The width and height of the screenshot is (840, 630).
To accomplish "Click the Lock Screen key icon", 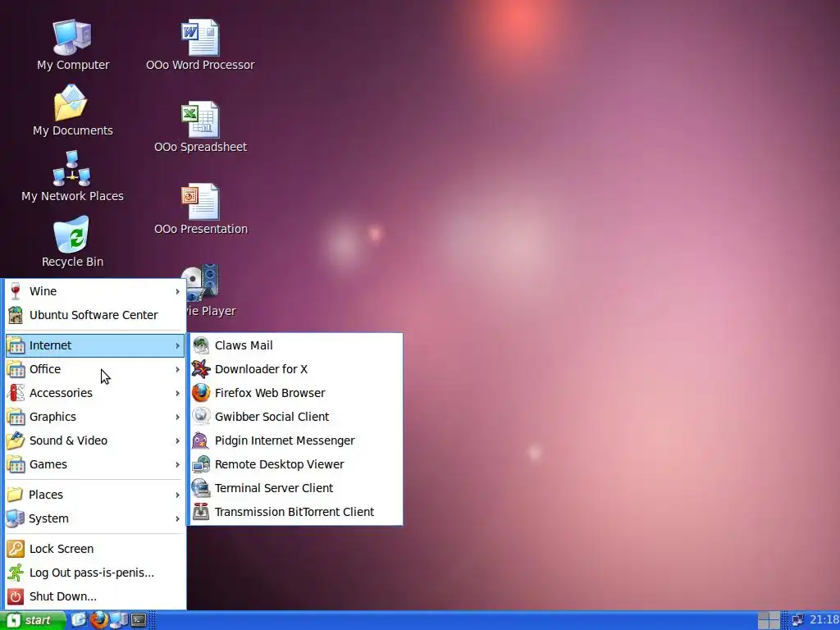I will (16, 549).
